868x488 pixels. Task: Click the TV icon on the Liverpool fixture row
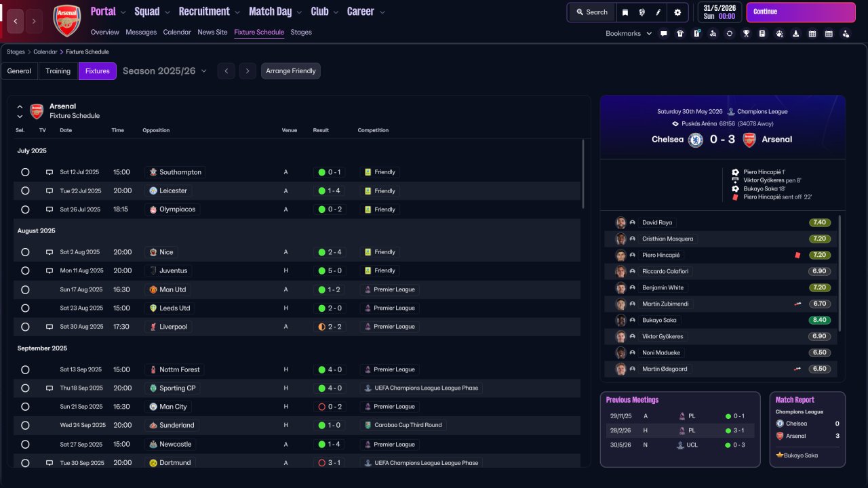pyautogui.click(x=50, y=327)
